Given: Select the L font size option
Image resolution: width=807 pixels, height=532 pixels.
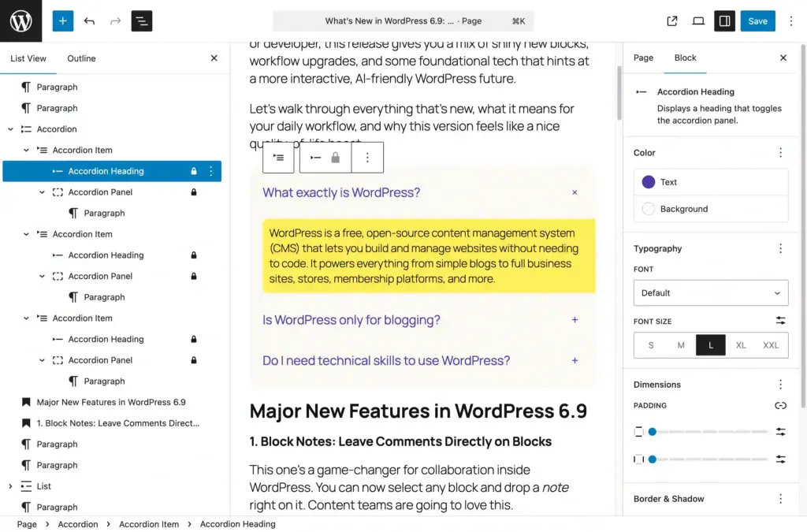Looking at the screenshot, I should (710, 344).
